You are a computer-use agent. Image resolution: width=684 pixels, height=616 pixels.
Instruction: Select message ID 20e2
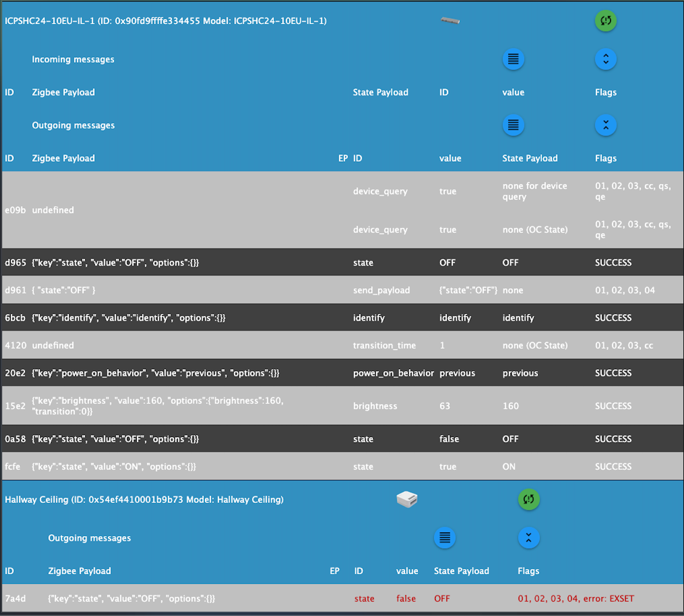coord(15,373)
